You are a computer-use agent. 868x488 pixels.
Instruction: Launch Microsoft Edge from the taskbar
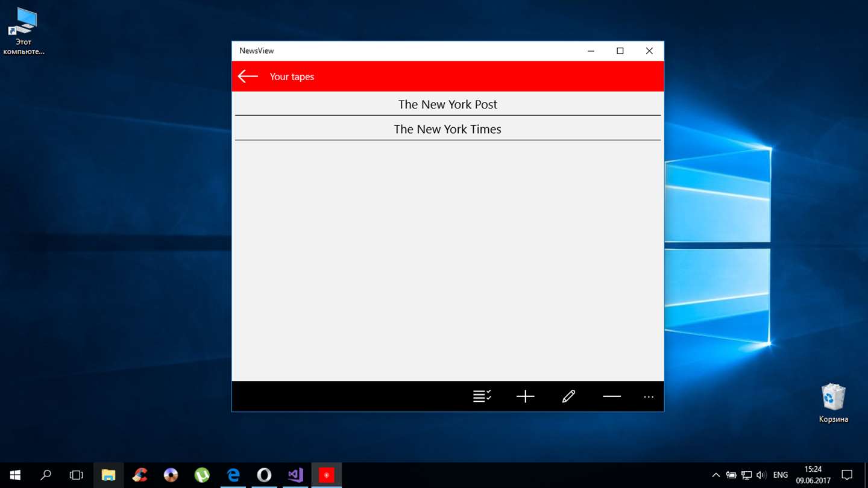pyautogui.click(x=233, y=475)
